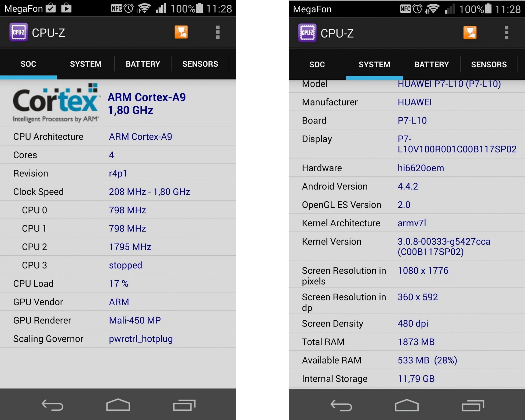526x420 pixels.
Task: Tap Cores row value '4'
Action: coord(111,155)
